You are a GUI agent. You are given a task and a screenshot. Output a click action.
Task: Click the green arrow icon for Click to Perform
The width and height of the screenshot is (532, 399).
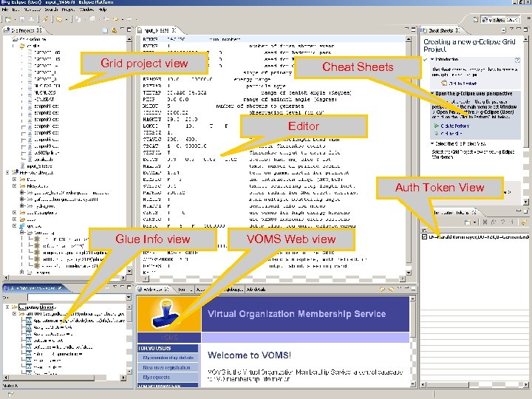pyautogui.click(x=437, y=126)
